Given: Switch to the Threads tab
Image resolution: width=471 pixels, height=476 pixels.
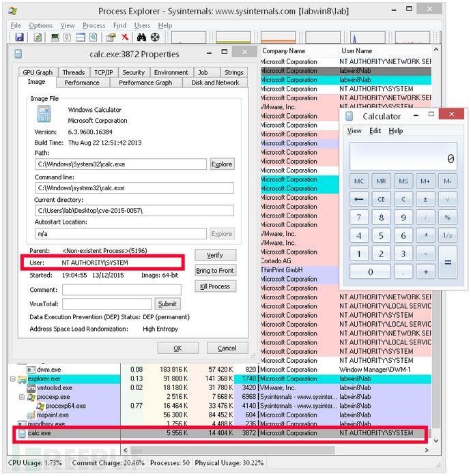Looking at the screenshot, I should [74, 72].
